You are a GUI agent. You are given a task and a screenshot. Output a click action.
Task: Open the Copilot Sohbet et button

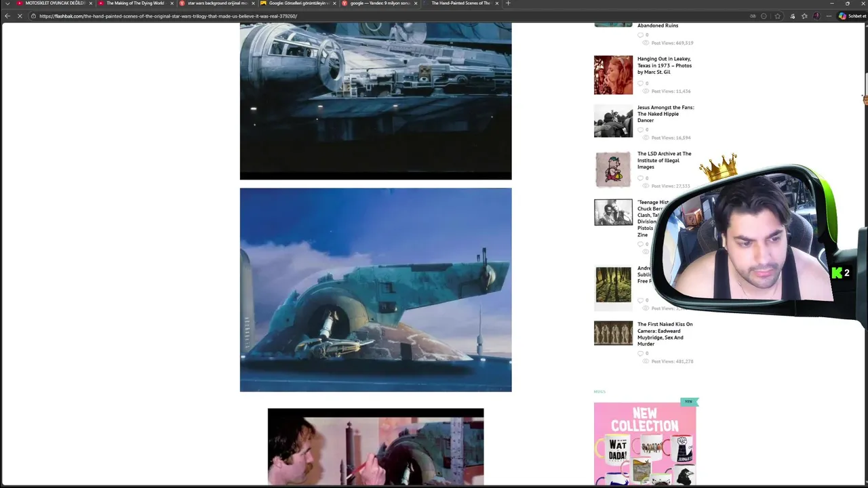tap(852, 16)
